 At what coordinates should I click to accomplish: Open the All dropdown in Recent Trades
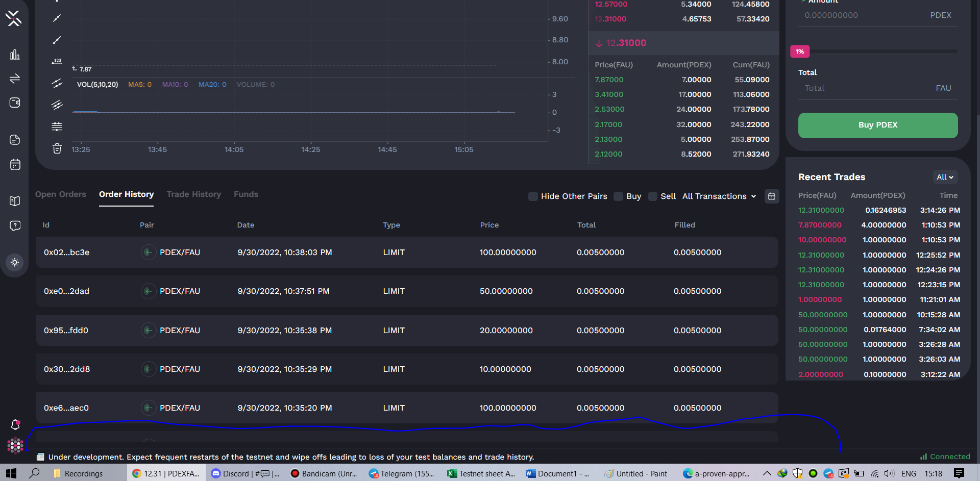[x=945, y=177]
